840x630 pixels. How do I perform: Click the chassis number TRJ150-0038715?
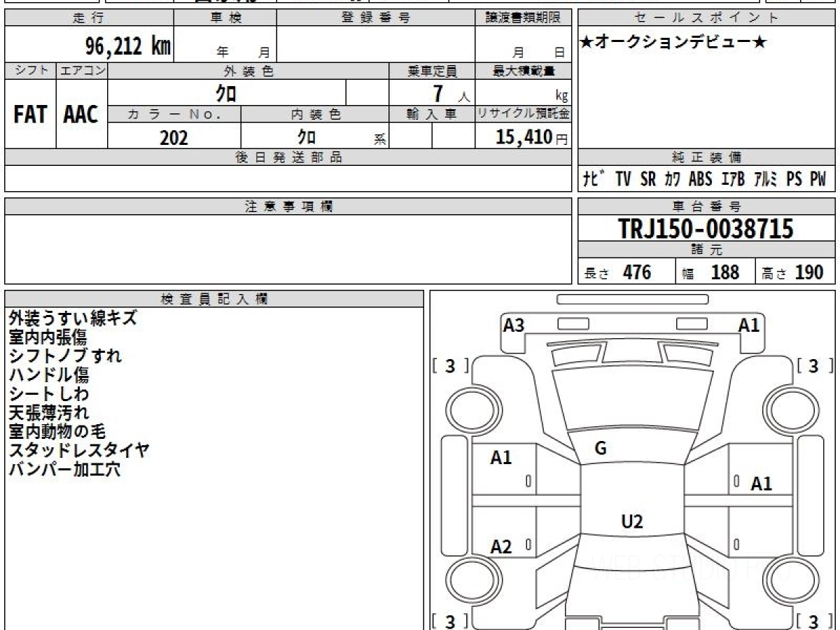tap(706, 228)
